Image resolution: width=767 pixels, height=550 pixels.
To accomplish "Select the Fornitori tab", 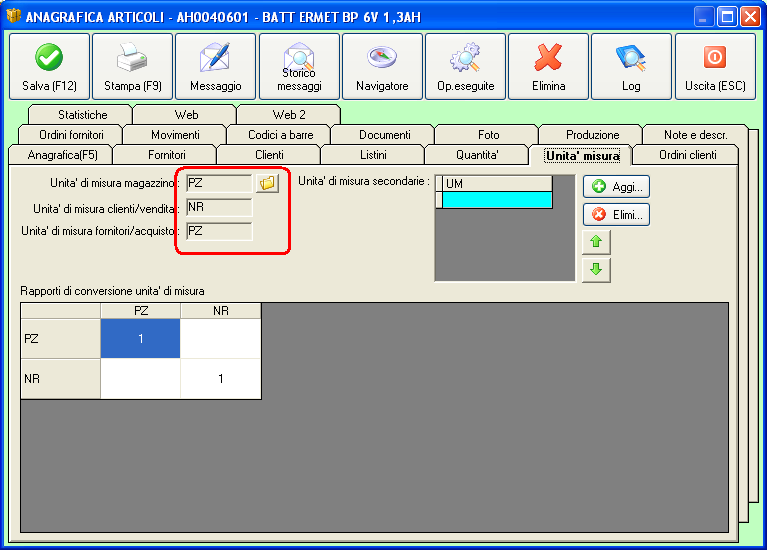I will [166, 155].
